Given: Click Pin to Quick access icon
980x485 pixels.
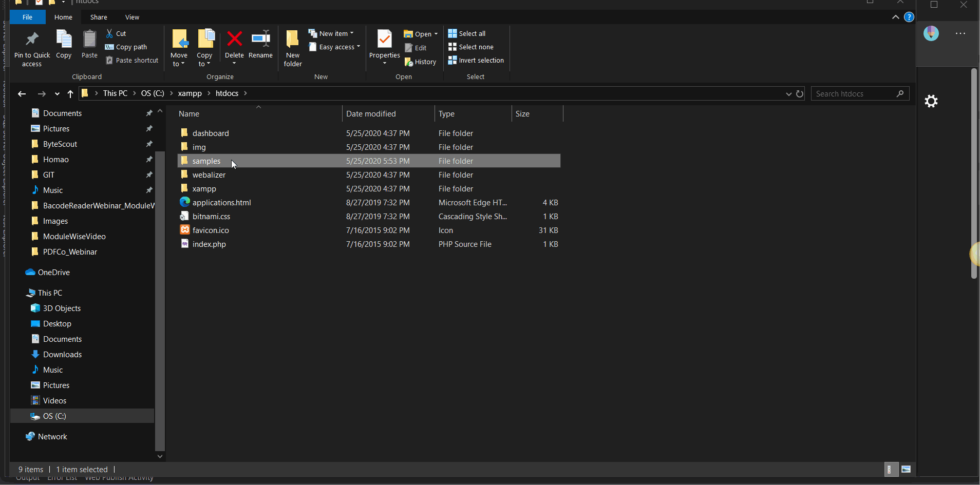Looking at the screenshot, I should point(32,39).
